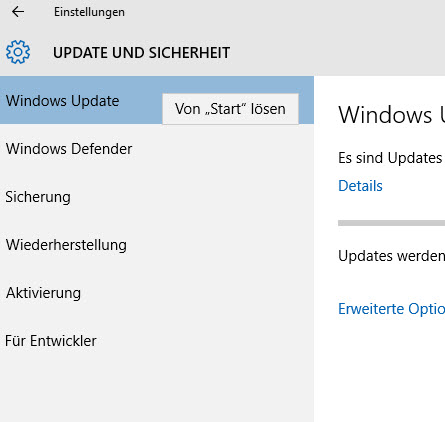Click blank header area beside UPDATE UND SICHERHEIT
Viewport: 445px width, 422px height.
(337, 53)
